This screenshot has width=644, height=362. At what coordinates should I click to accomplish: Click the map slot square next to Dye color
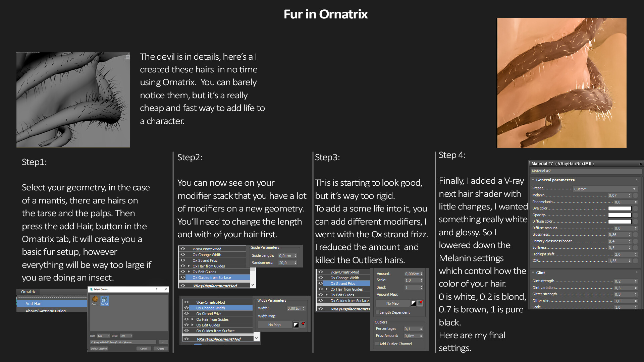(x=635, y=208)
